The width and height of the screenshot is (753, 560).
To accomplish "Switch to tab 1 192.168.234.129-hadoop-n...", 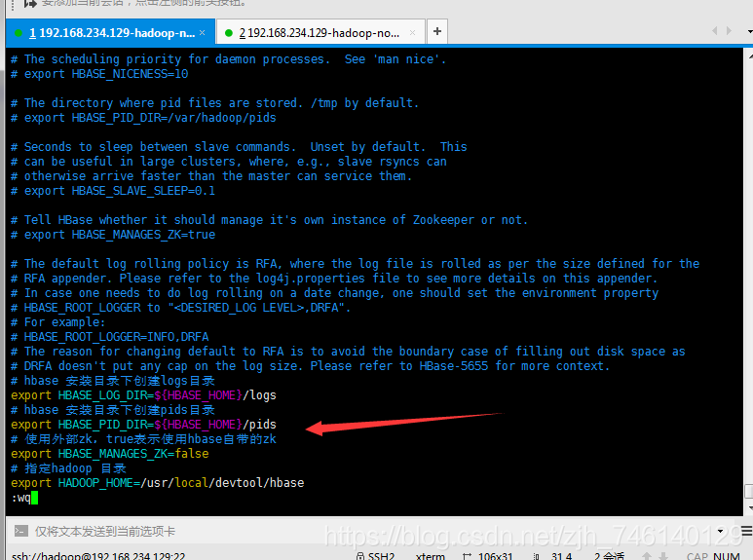I will 110,33.
